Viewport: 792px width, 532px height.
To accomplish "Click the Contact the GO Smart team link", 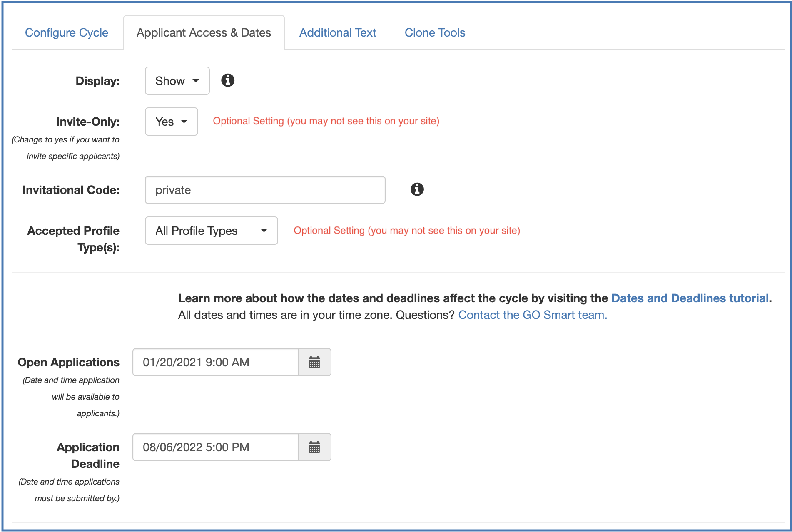I will click(532, 315).
